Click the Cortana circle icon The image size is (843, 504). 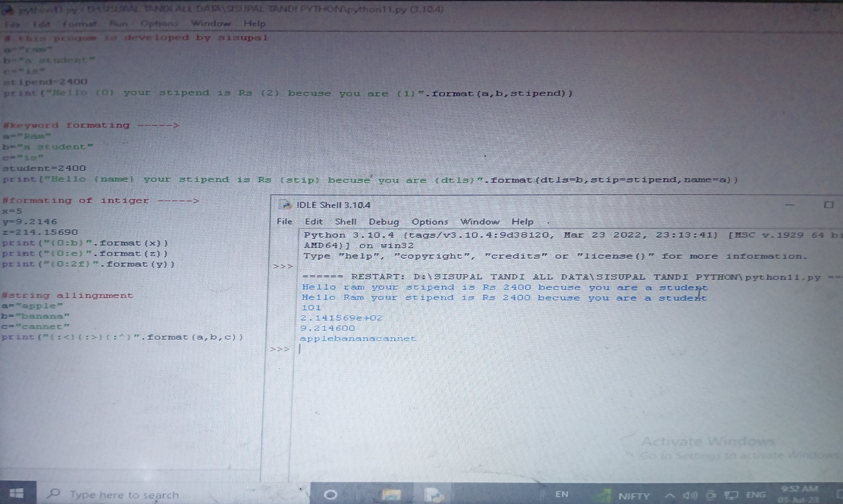coord(330,495)
